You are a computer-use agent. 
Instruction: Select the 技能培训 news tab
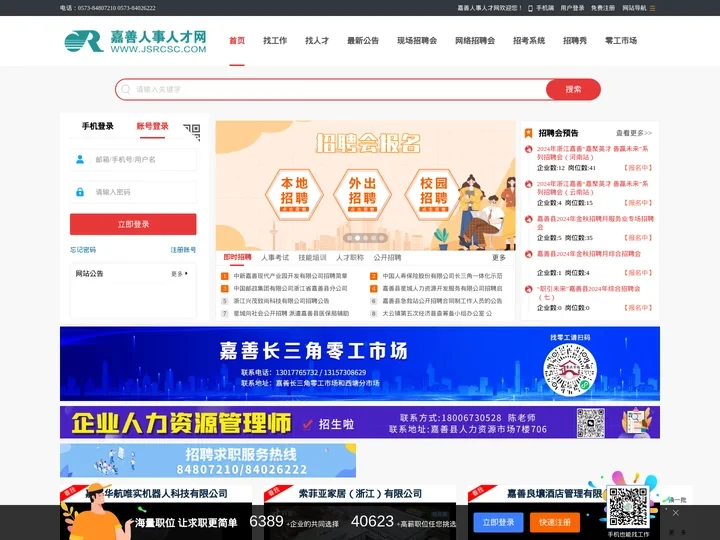312,257
